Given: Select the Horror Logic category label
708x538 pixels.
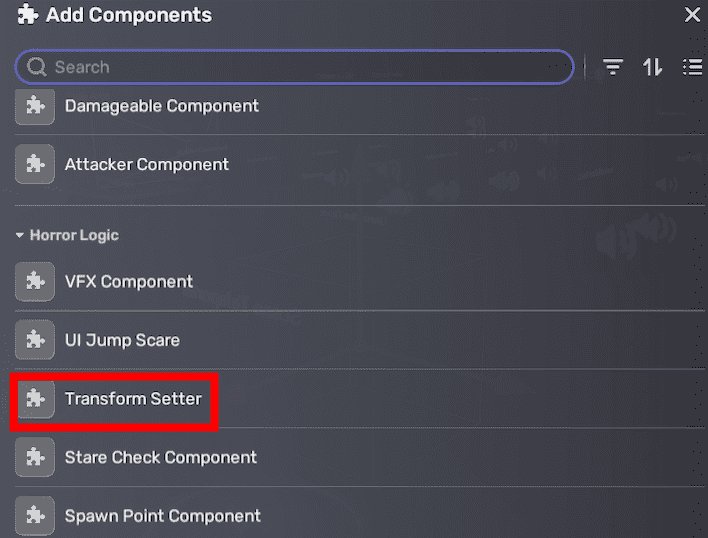Looking at the screenshot, I should coord(74,235).
